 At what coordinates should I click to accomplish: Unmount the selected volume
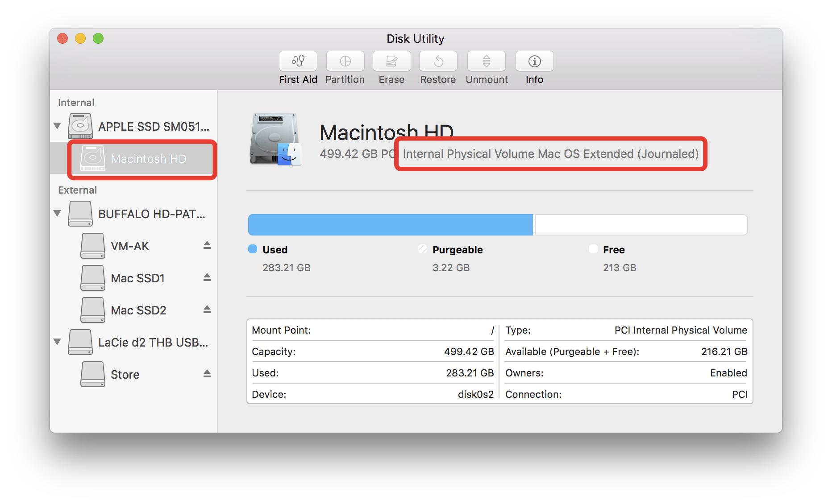pos(487,61)
